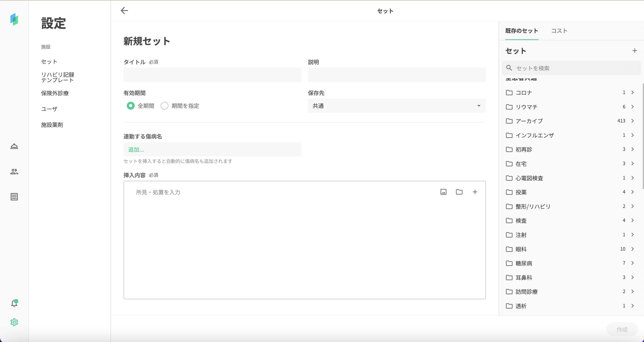Expand the 訪問診療 folder chevron

(x=632, y=291)
